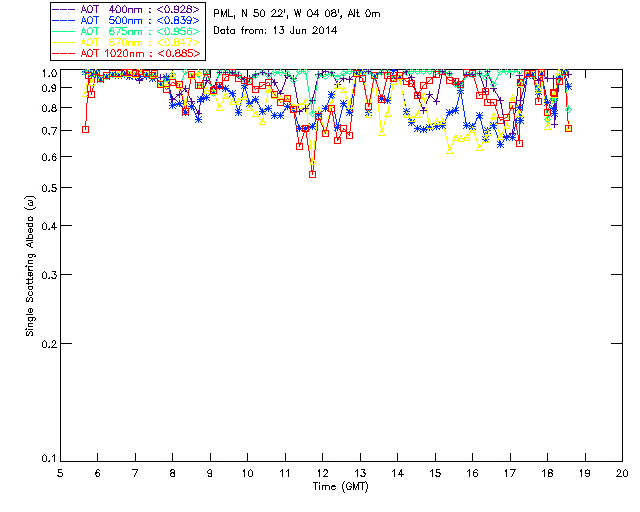Click the AOT 675nm legend entry

point(126,31)
